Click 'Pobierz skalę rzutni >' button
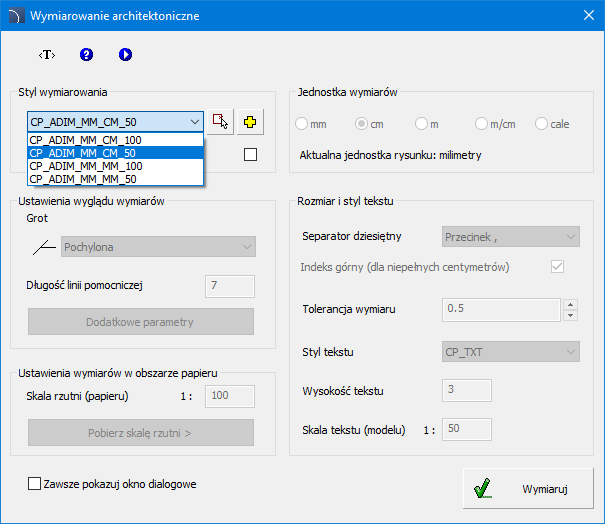Screen dimensions: 605x524 (x=141, y=432)
